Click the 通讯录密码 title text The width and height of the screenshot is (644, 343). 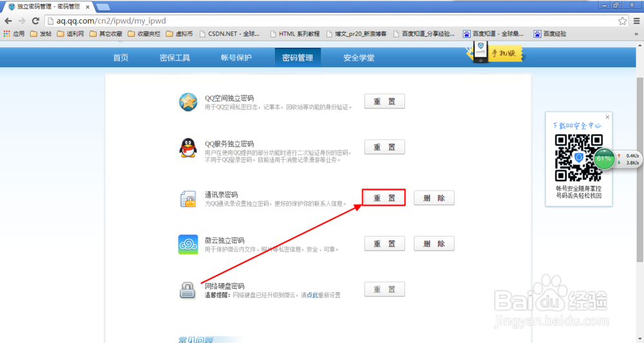(222, 195)
